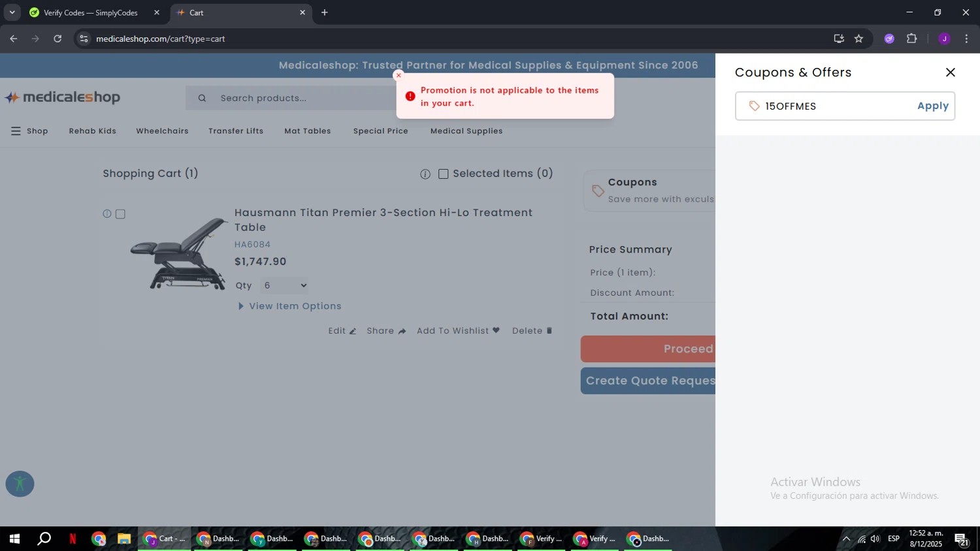The image size is (980, 551).
Task: Open the Hausmann Titan Premier product title
Action: 384,219
